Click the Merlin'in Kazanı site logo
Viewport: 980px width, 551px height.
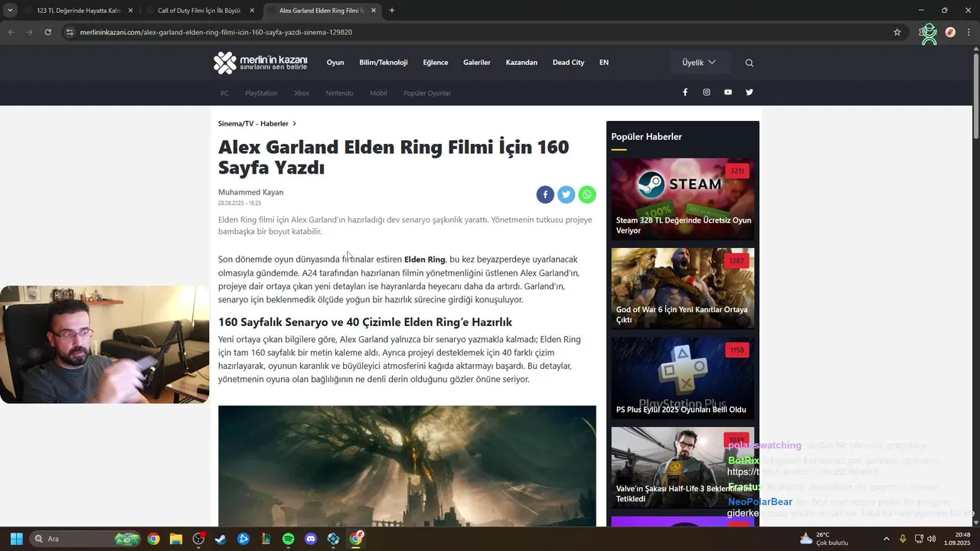(x=260, y=63)
